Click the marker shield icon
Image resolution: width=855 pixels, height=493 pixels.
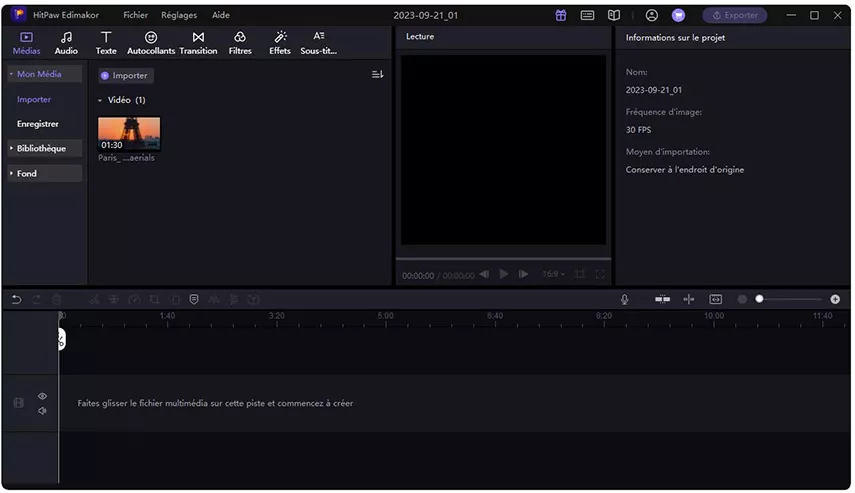pyautogui.click(x=194, y=299)
